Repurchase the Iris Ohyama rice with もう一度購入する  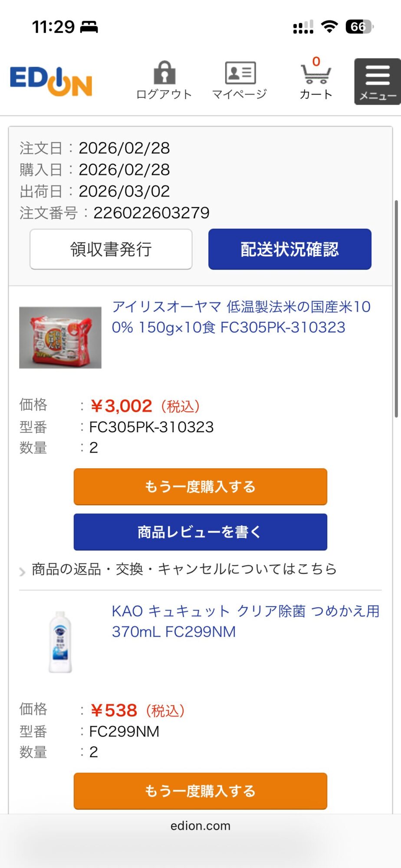click(200, 487)
